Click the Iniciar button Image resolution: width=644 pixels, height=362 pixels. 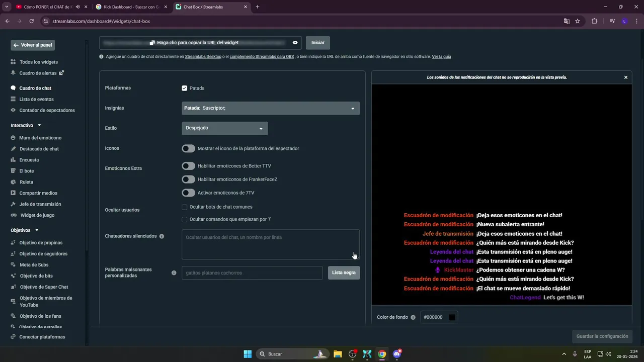(x=318, y=43)
